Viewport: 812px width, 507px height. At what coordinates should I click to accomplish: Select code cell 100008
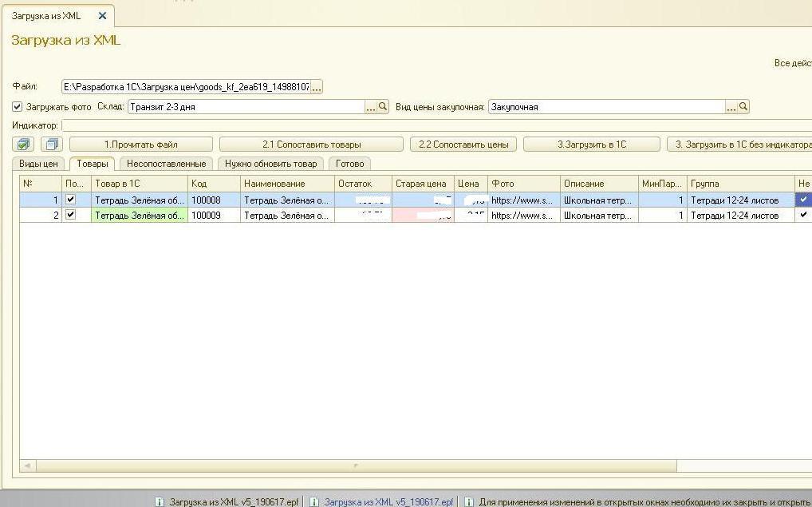(214, 200)
